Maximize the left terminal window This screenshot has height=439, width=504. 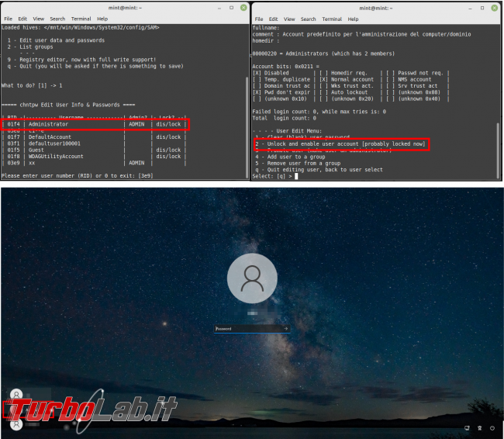click(x=231, y=8)
